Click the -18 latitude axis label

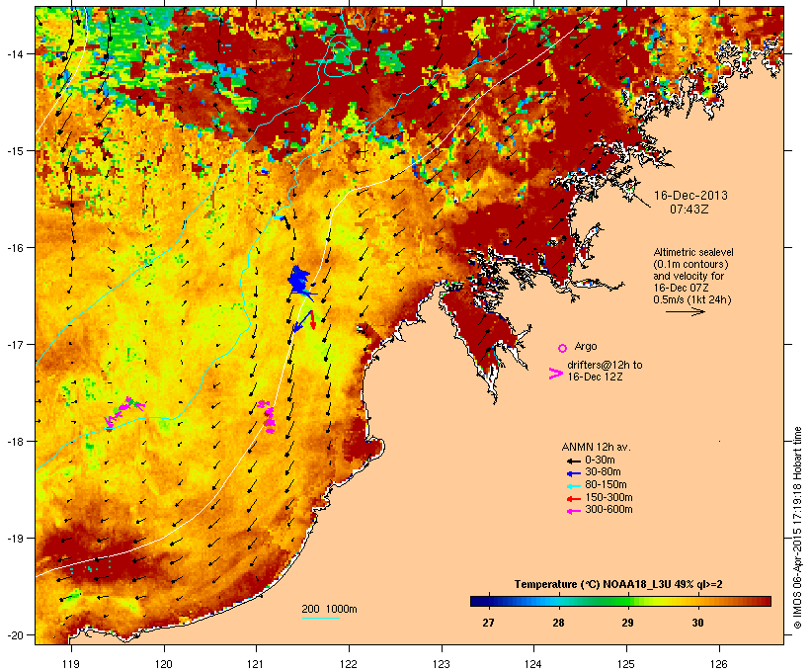click(x=15, y=442)
